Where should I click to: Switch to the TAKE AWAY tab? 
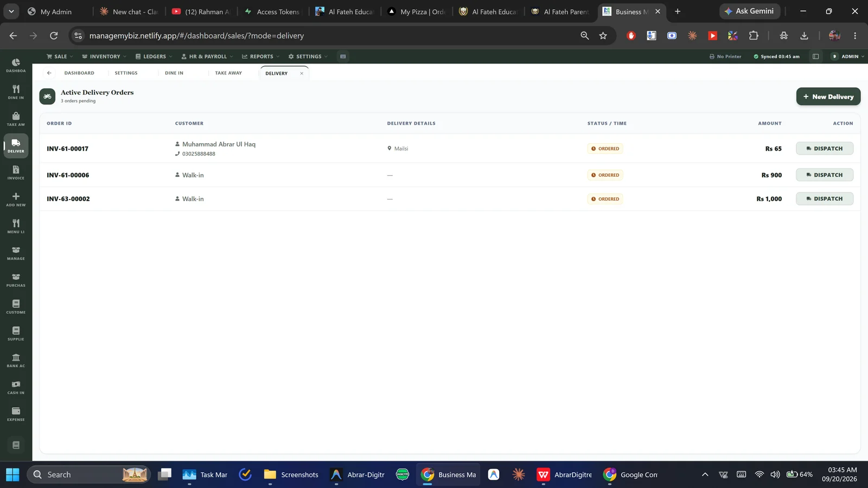pyautogui.click(x=228, y=73)
